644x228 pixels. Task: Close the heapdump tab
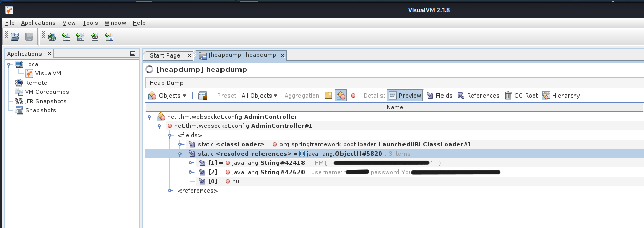[x=282, y=55]
